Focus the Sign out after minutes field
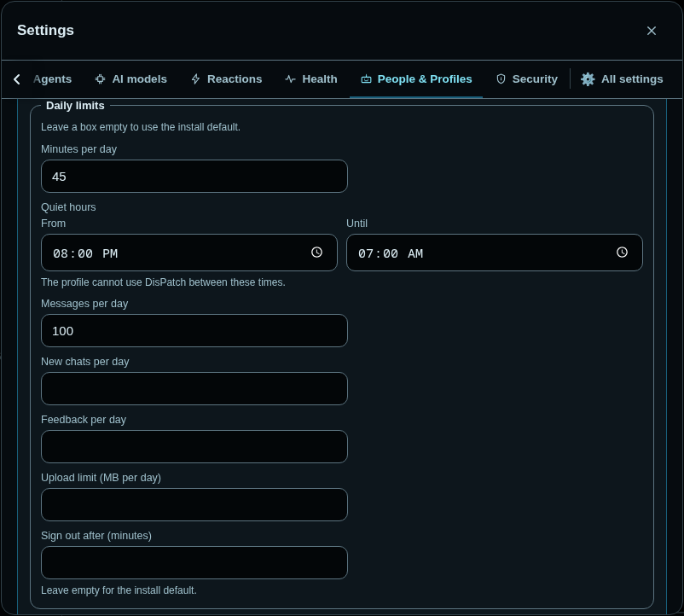Screen dimensions: 684x616 point(194,563)
